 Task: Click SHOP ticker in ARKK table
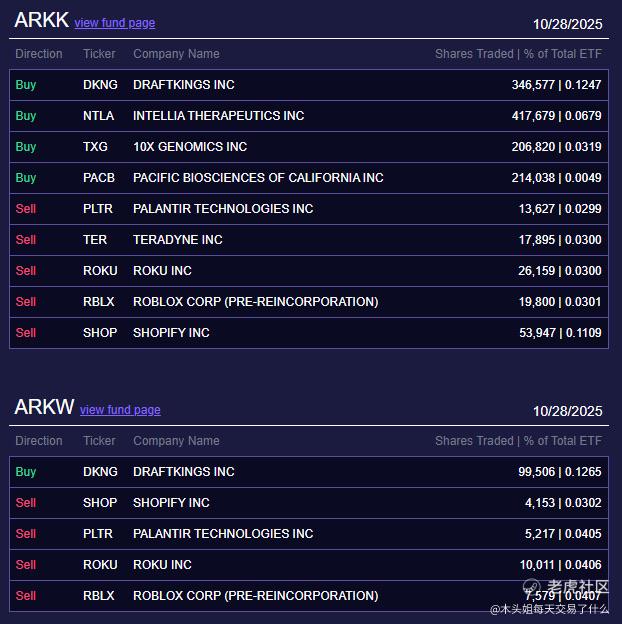click(x=100, y=333)
